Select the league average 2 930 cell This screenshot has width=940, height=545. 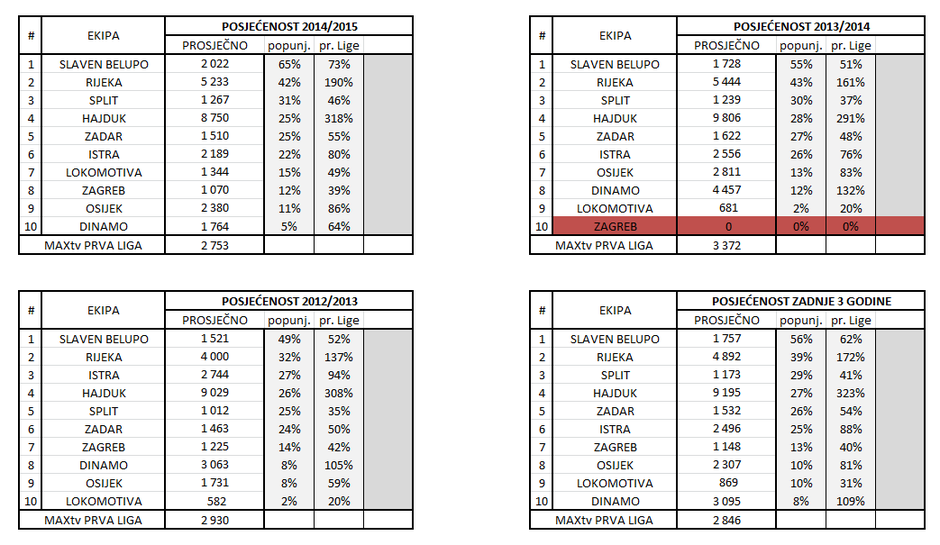[x=215, y=520]
